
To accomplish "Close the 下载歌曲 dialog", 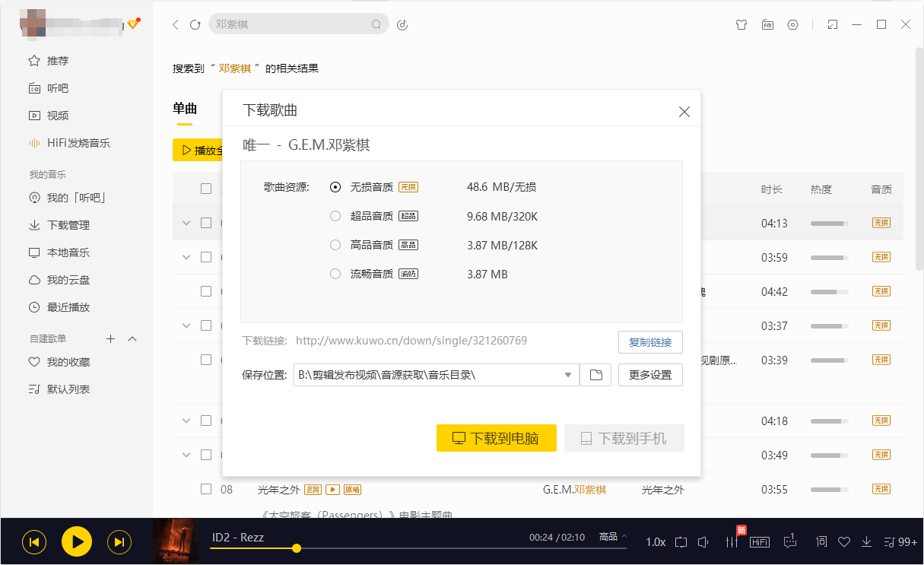I will (x=684, y=112).
